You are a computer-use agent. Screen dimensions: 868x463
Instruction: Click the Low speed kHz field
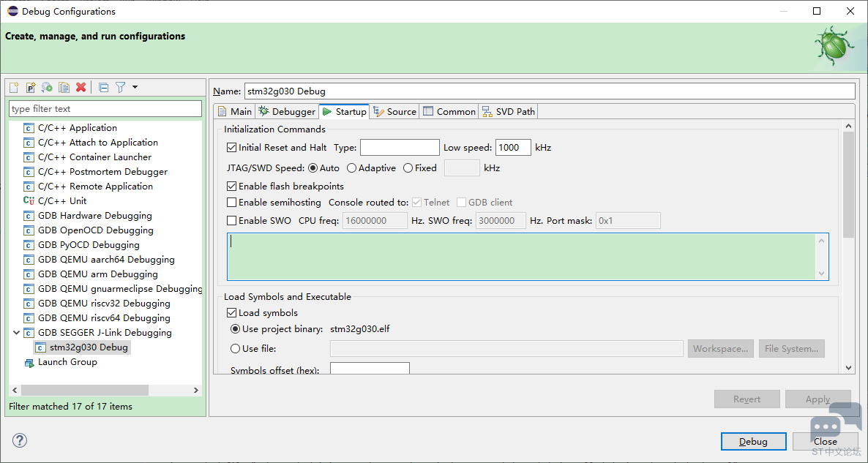513,148
